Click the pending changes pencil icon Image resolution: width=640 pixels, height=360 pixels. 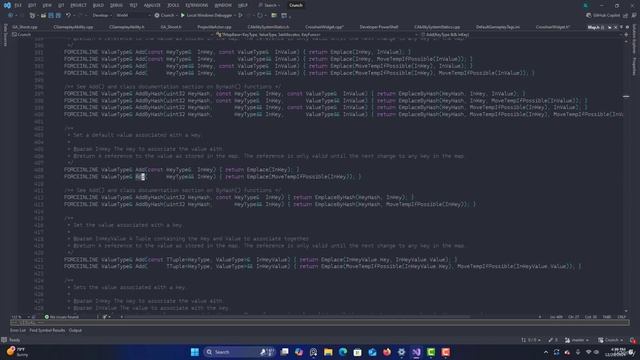click(553, 340)
